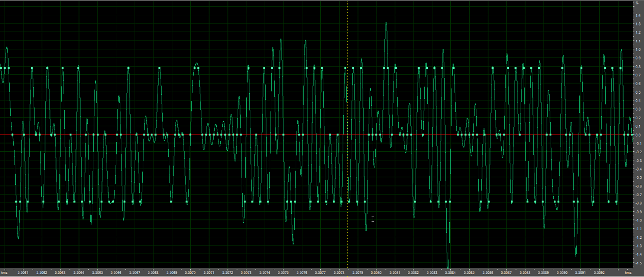Click the 5.5065 label on the time ruler

tap(97, 272)
